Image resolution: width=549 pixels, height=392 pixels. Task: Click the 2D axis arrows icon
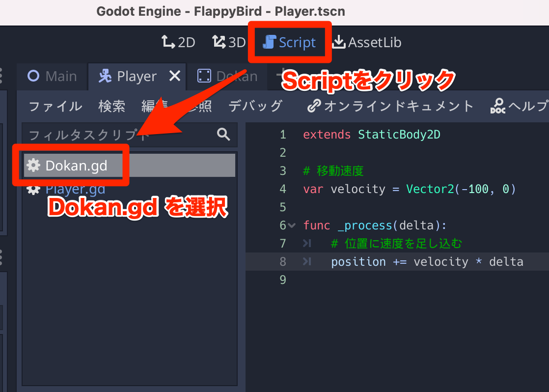[x=168, y=42]
